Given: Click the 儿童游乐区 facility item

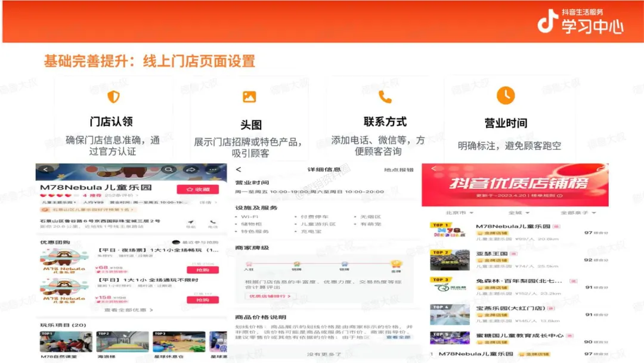Looking at the screenshot, I should coord(318,224).
